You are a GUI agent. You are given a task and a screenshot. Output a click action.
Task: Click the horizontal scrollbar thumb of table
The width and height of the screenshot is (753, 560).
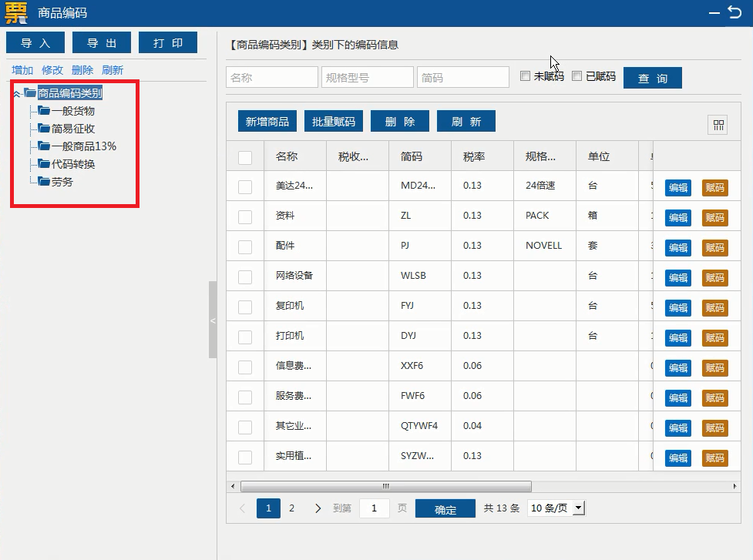(x=385, y=486)
